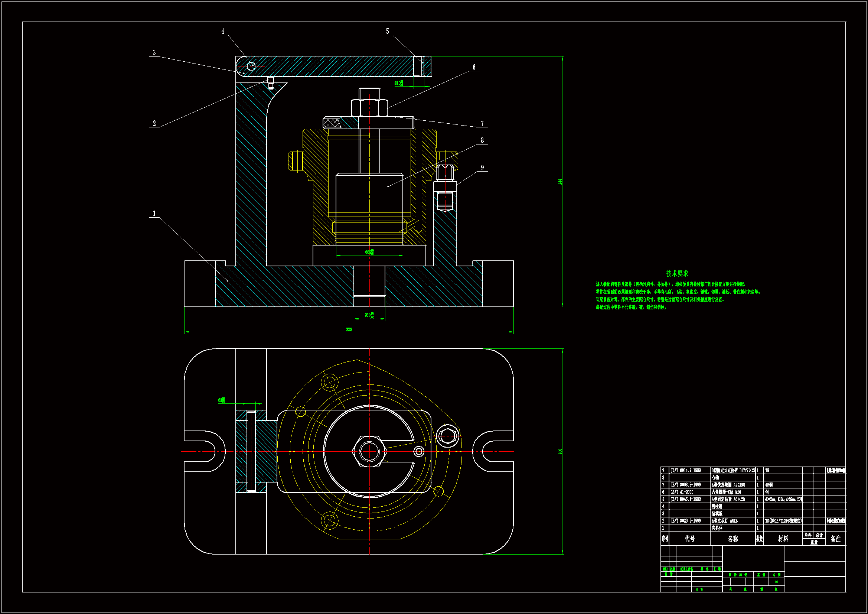Select the 备注 column header cell
868x614 pixels.
(x=835, y=539)
